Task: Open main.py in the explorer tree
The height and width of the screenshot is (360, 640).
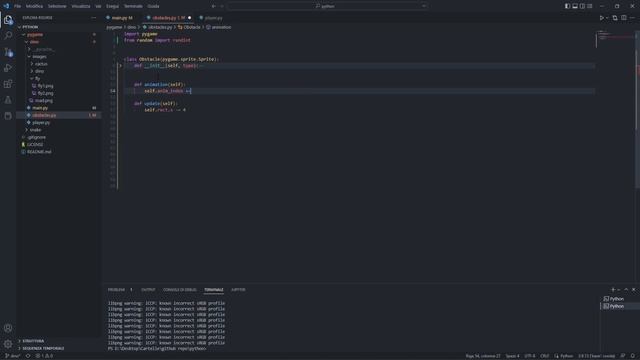Action: pos(40,108)
